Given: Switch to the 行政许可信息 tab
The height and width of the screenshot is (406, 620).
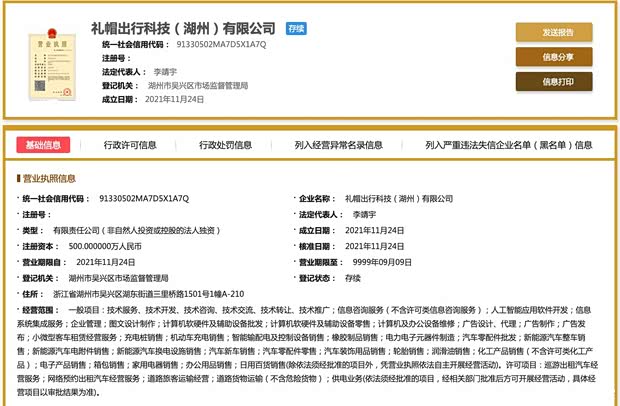Looking at the screenshot, I should (x=130, y=145).
